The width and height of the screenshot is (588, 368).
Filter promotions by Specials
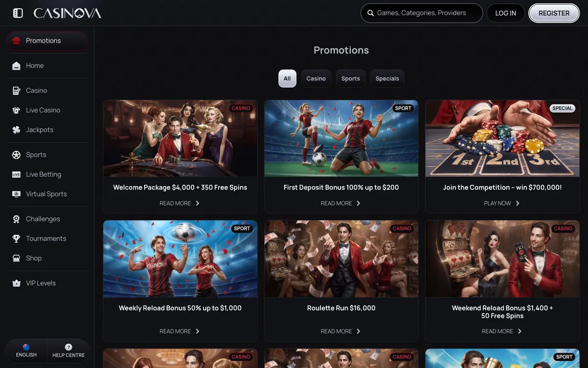pos(387,79)
